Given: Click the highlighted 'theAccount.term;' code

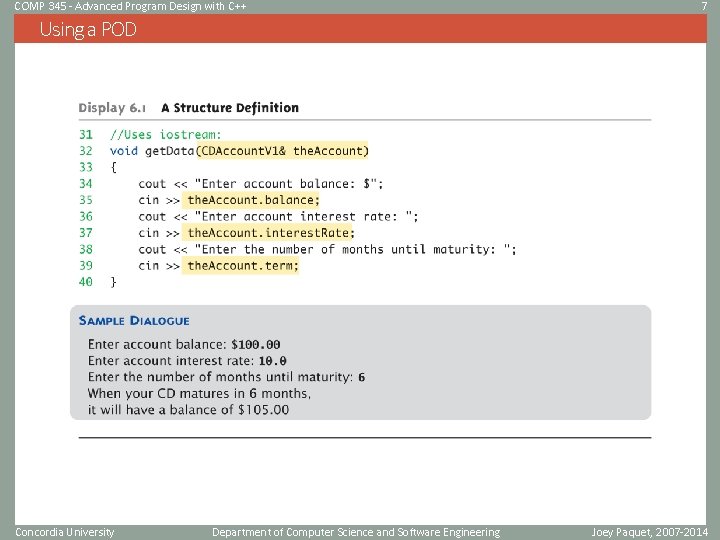Looking at the screenshot, I should coord(241,266).
